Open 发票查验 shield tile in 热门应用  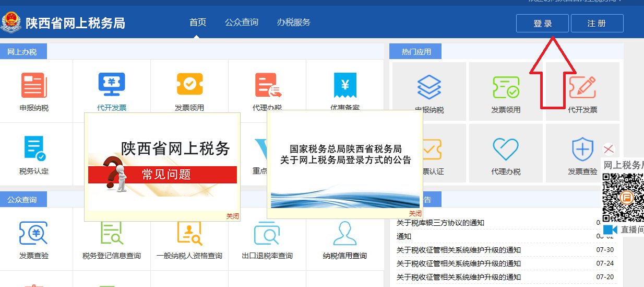pyautogui.click(x=582, y=153)
